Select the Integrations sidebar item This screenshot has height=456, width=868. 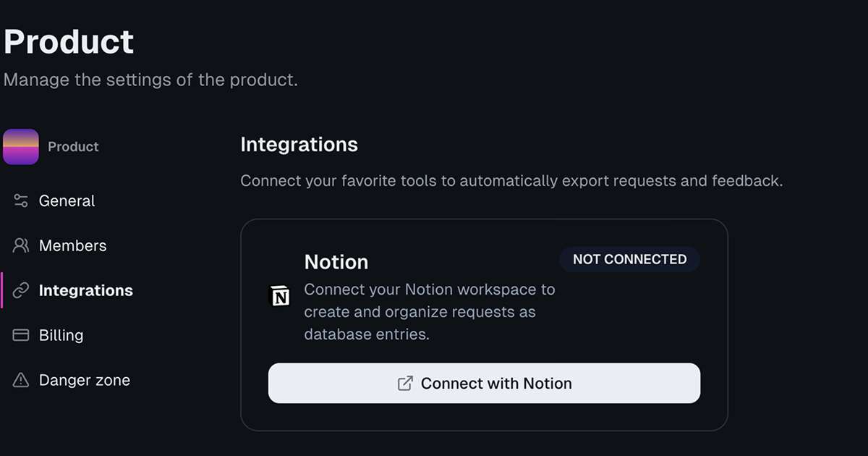86,290
